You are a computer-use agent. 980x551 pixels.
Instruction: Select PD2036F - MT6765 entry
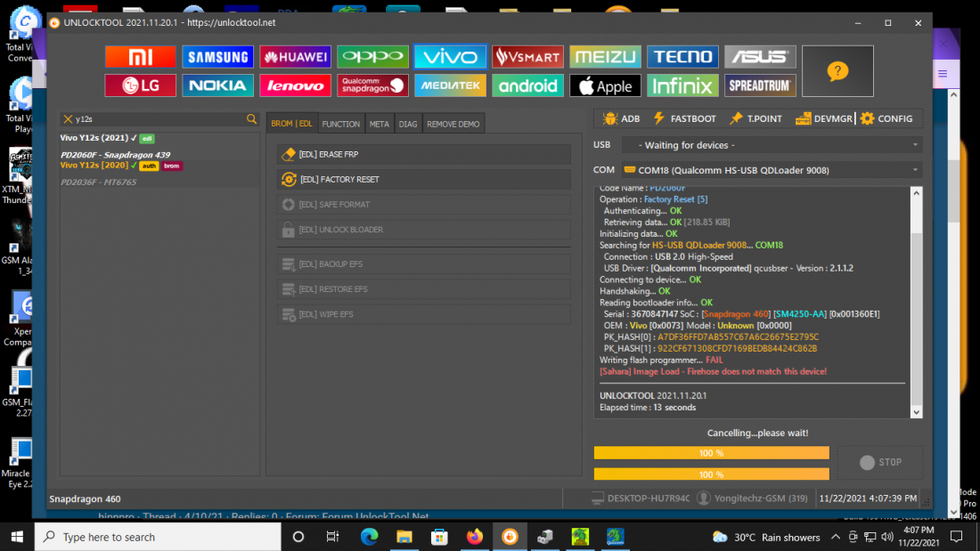click(x=98, y=182)
